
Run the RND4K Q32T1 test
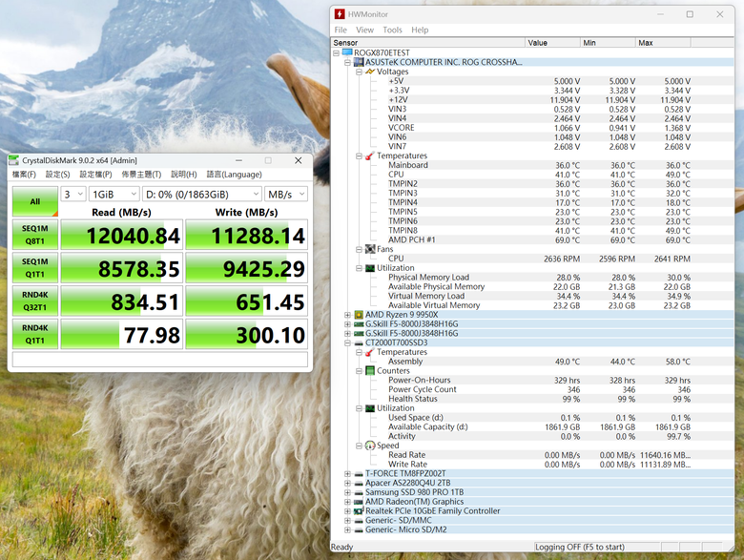click(35, 301)
